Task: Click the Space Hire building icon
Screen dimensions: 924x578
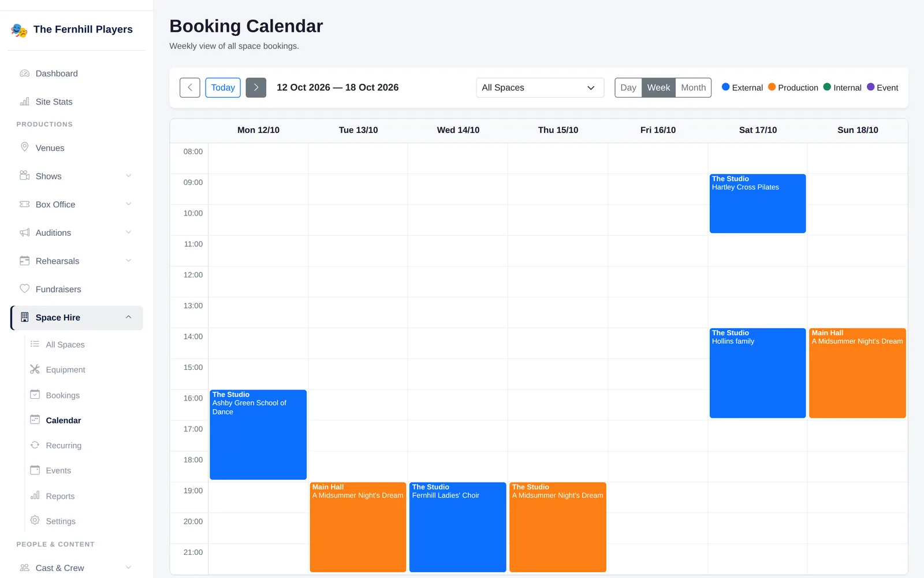Action: 24,317
